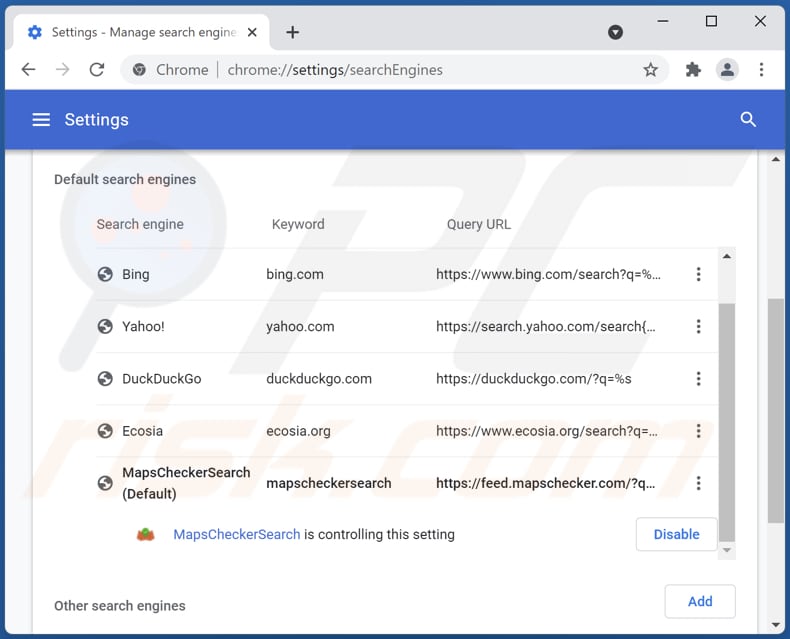
Task: Click the Keyword column header
Action: (x=298, y=224)
